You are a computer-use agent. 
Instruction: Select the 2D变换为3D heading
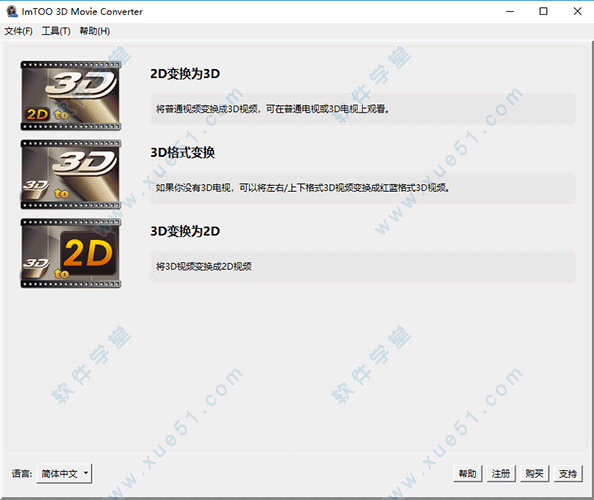(185, 73)
